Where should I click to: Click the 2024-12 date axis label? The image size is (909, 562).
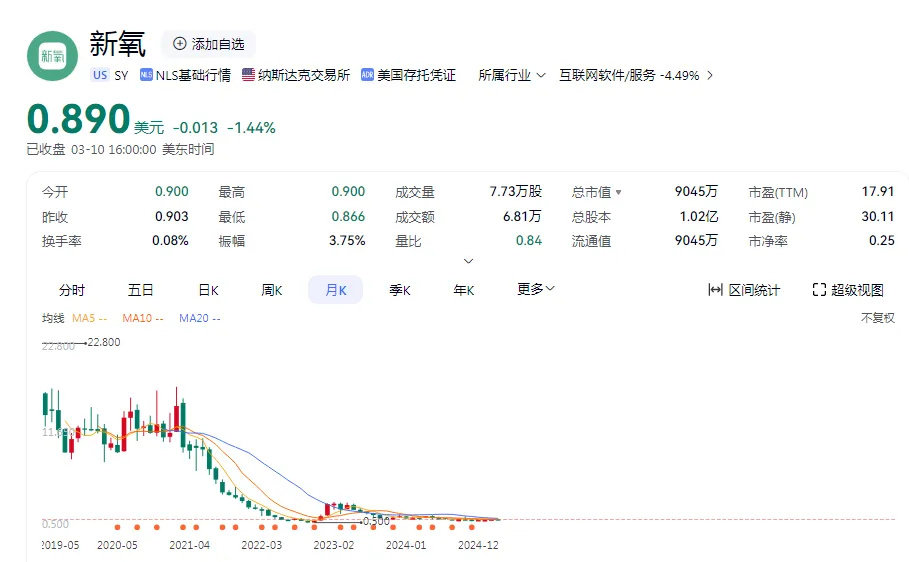(478, 545)
